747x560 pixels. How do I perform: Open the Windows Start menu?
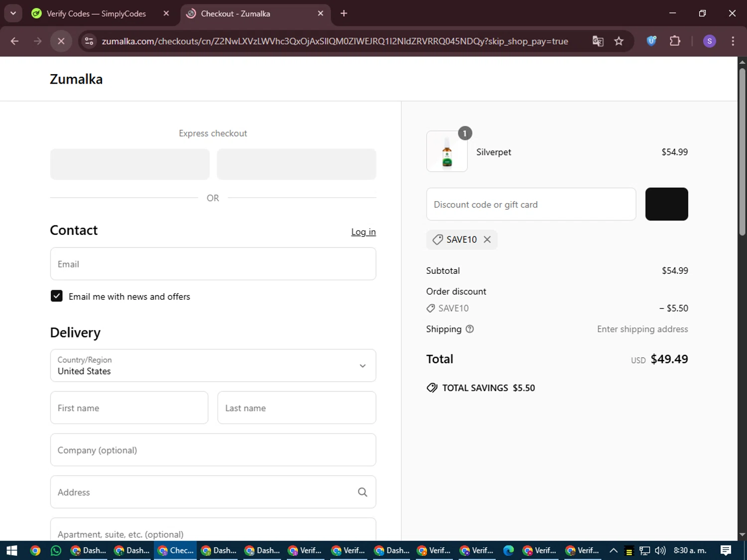(11, 551)
